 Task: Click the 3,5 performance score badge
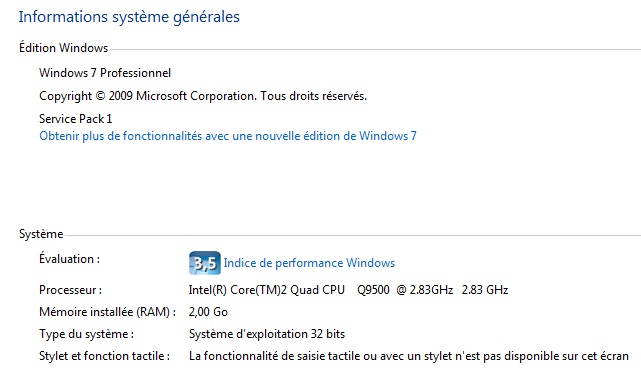click(204, 263)
